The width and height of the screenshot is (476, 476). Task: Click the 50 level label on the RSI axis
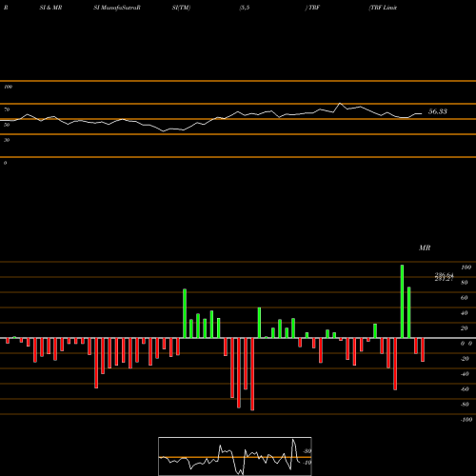7,125
